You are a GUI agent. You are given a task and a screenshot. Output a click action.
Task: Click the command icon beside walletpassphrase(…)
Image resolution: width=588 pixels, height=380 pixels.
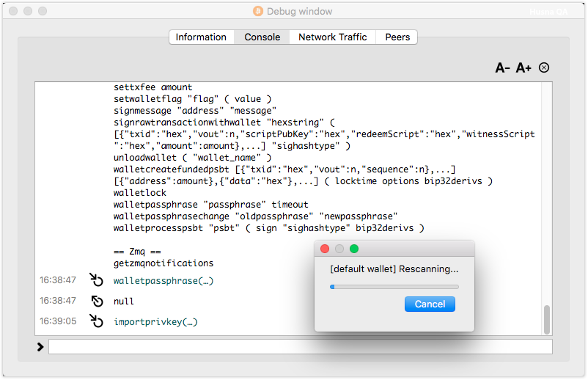(x=96, y=279)
